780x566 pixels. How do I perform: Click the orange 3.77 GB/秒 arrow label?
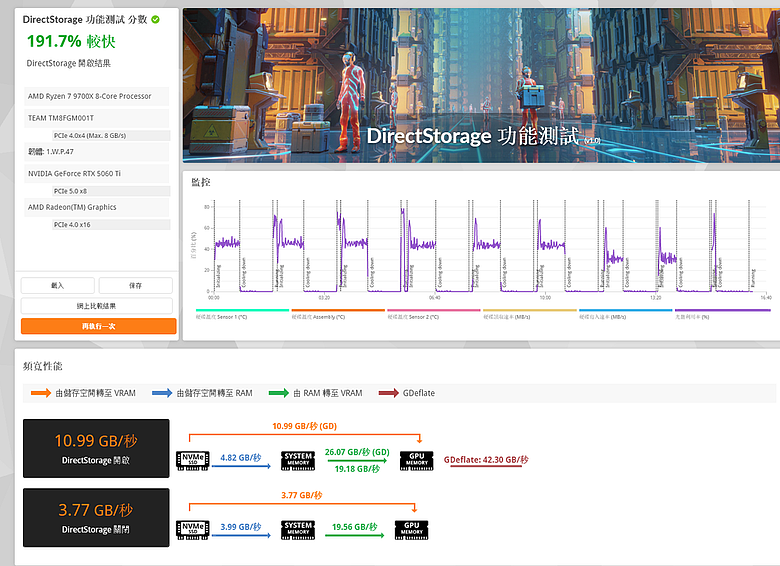[301, 495]
